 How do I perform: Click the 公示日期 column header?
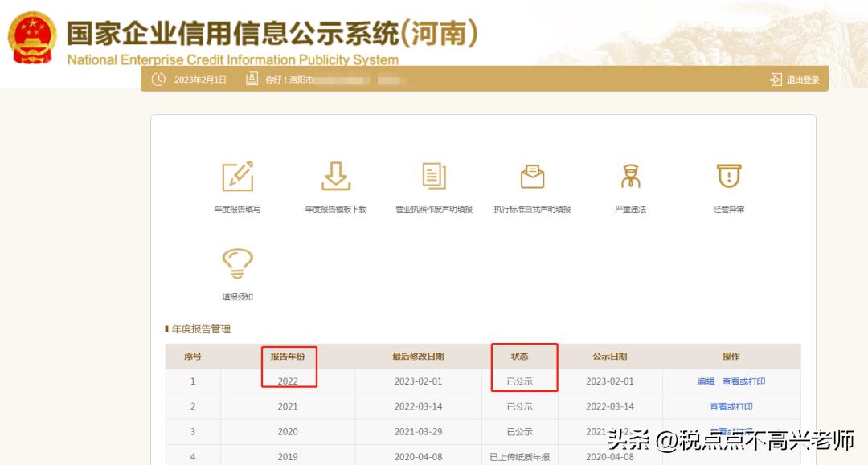pyautogui.click(x=609, y=357)
